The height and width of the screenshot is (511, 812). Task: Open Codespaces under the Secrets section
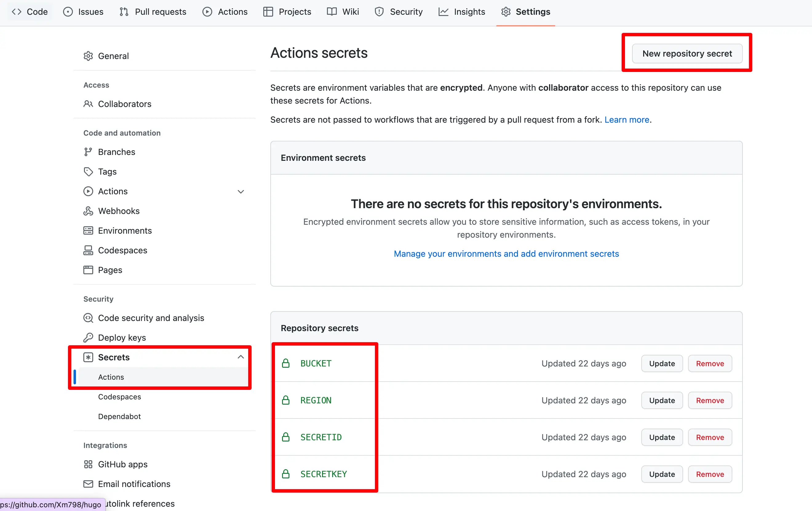tap(119, 397)
